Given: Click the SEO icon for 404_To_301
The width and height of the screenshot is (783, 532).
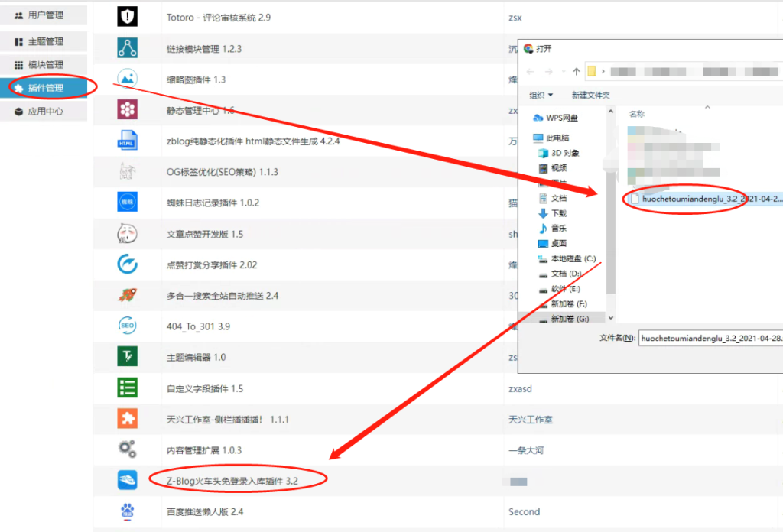Looking at the screenshot, I should click(127, 326).
